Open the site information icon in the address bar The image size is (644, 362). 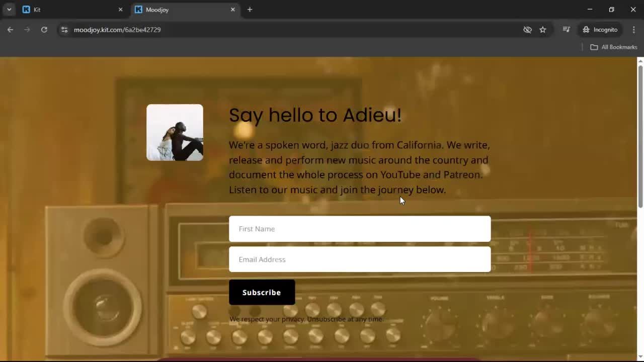(65, 30)
